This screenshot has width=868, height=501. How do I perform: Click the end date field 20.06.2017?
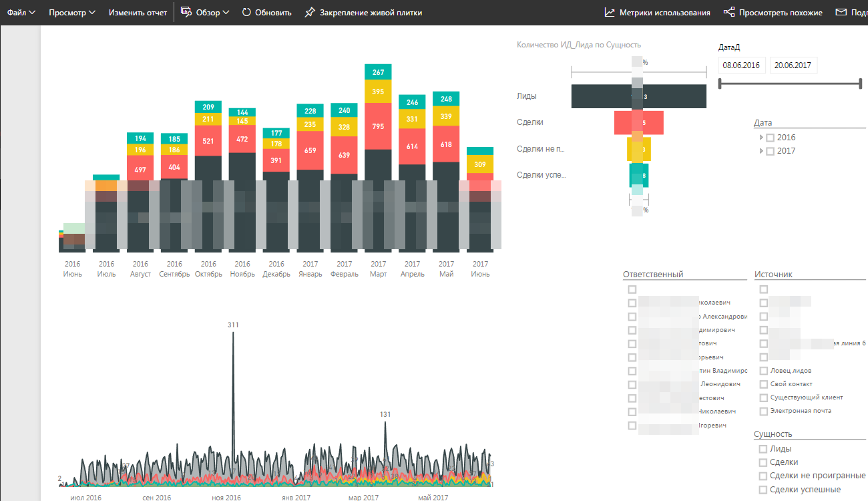click(793, 65)
